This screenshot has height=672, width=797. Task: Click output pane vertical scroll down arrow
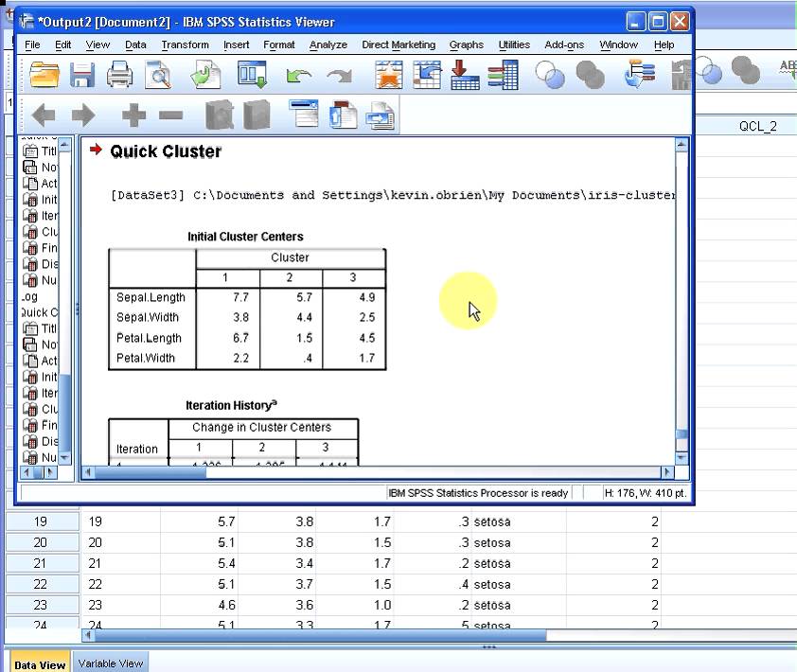coord(682,458)
